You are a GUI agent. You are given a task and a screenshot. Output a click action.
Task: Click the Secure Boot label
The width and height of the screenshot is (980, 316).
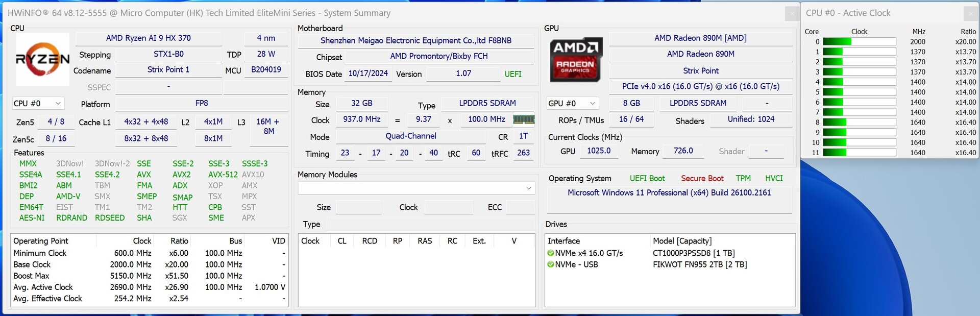[702, 179]
